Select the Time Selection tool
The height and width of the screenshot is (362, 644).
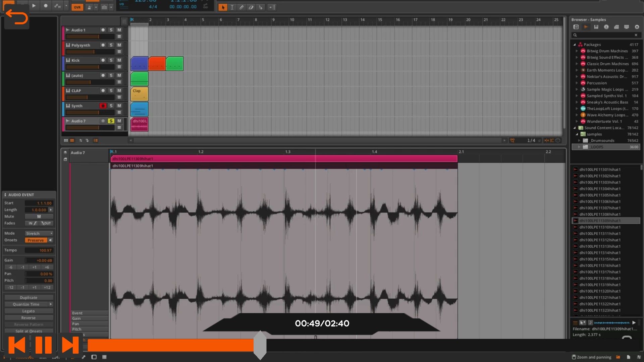[x=232, y=7]
